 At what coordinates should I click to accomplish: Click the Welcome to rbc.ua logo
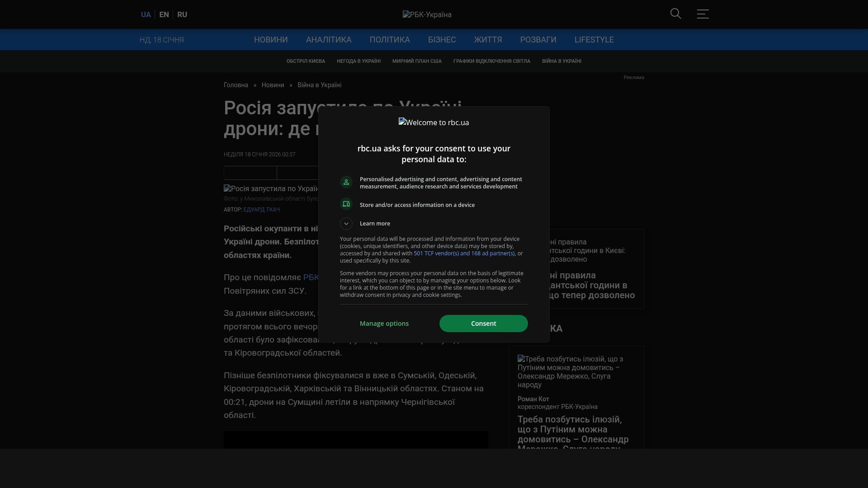[x=434, y=122]
